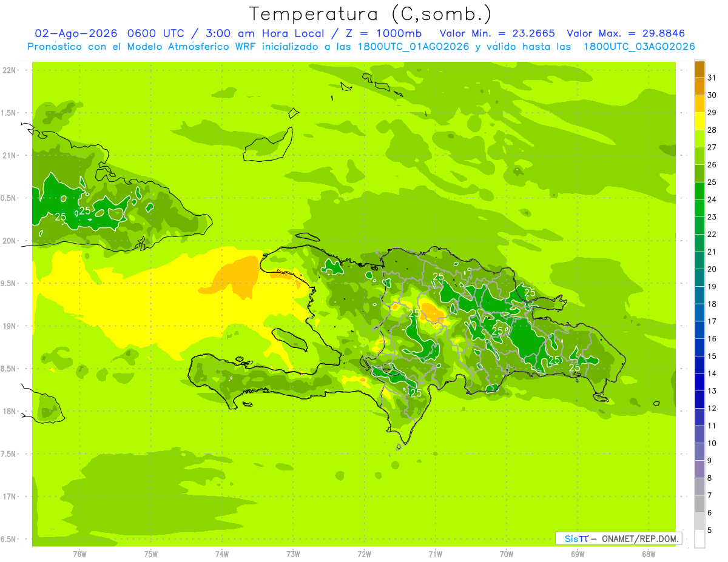The image size is (728, 562).
Task: Click the "20N" latitude axis label
Action: 8,241
